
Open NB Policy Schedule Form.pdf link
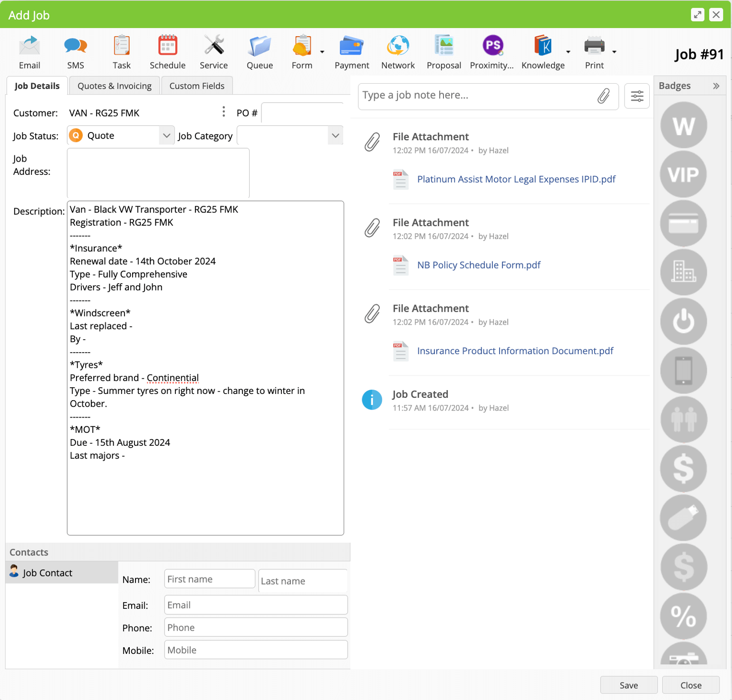pos(479,265)
